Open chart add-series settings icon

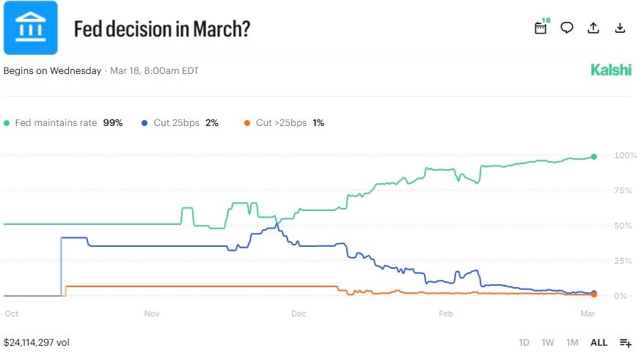click(626, 342)
